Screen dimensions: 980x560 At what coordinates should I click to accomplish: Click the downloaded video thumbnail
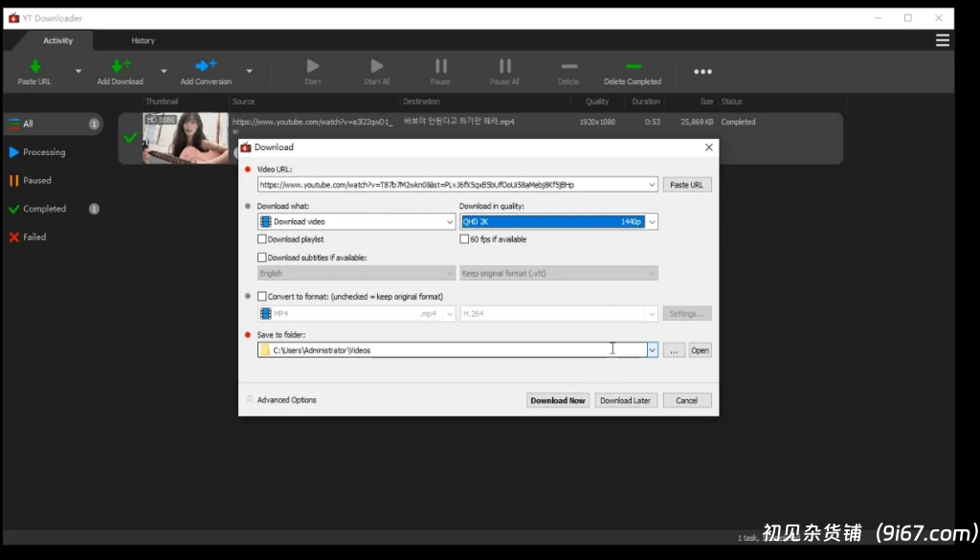(x=186, y=138)
